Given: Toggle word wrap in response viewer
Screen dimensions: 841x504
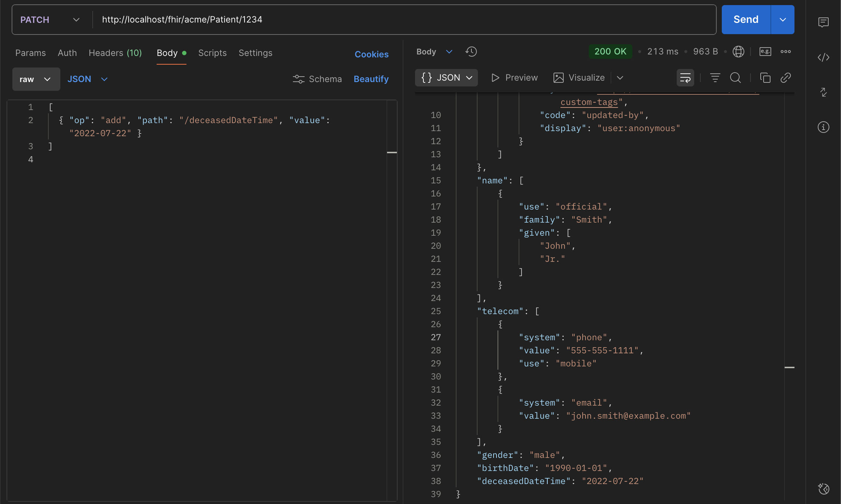Looking at the screenshot, I should point(685,78).
